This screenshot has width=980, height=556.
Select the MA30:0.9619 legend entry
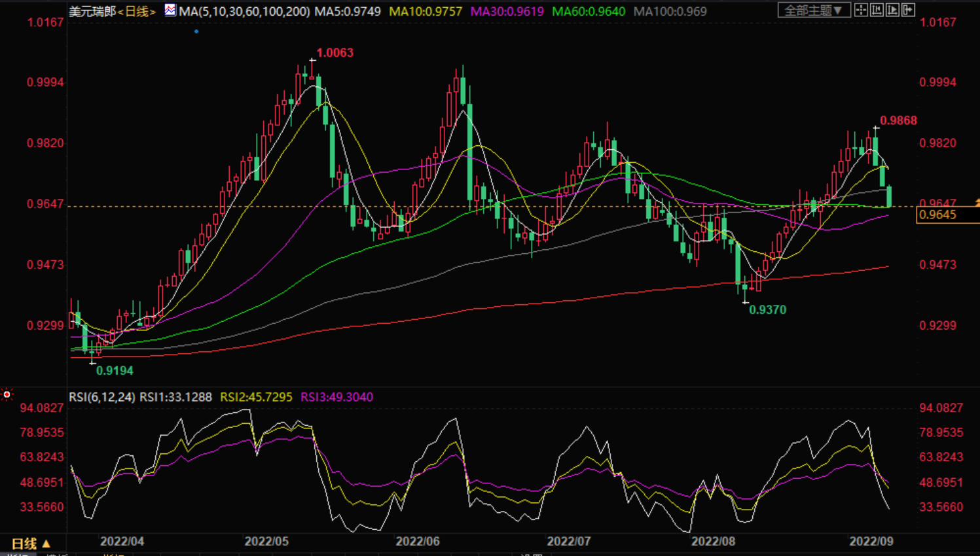(x=507, y=12)
